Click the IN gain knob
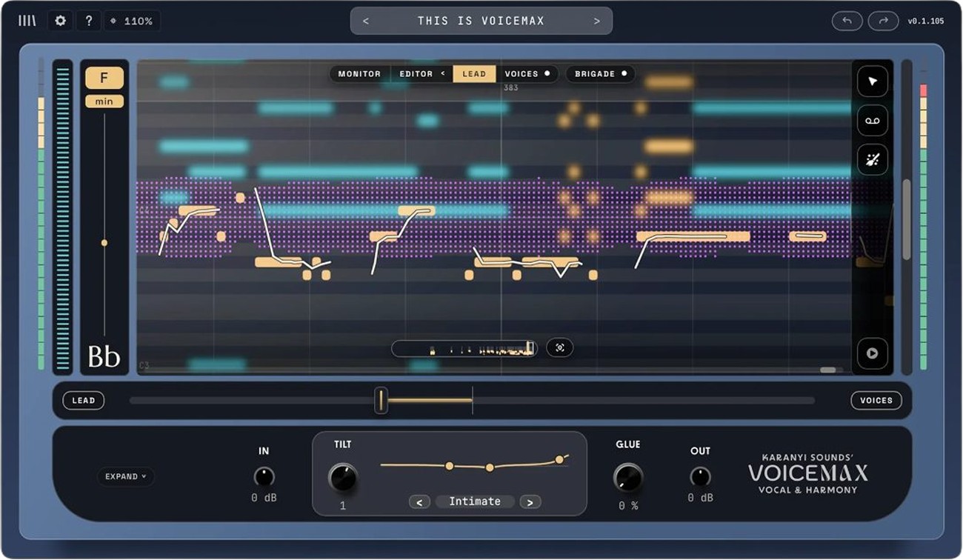This screenshot has height=560, width=963. pos(264,476)
